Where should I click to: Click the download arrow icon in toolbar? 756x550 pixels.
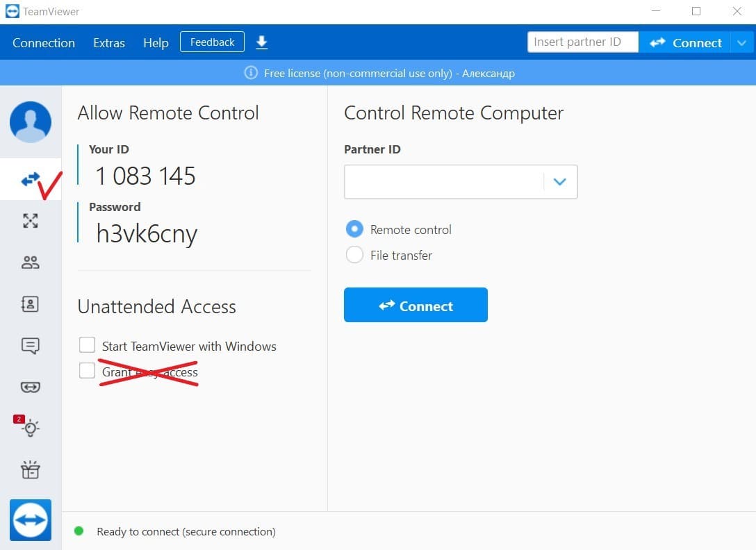click(261, 42)
